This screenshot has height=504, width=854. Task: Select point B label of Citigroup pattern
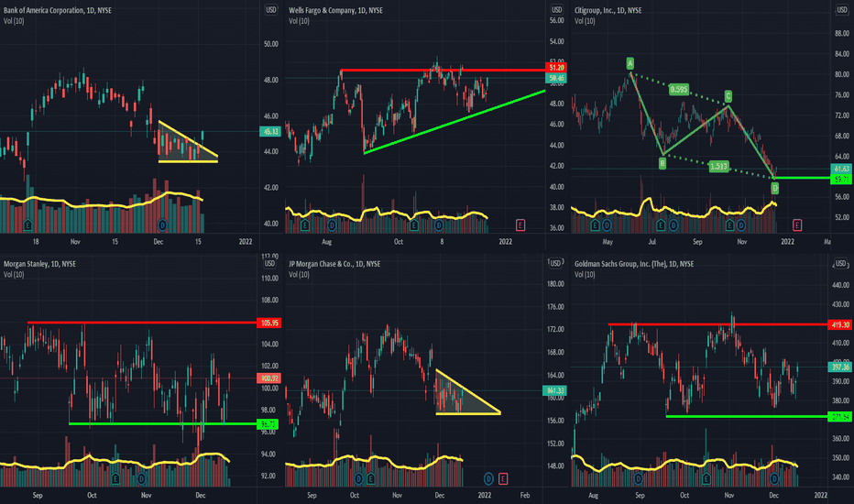(x=662, y=162)
